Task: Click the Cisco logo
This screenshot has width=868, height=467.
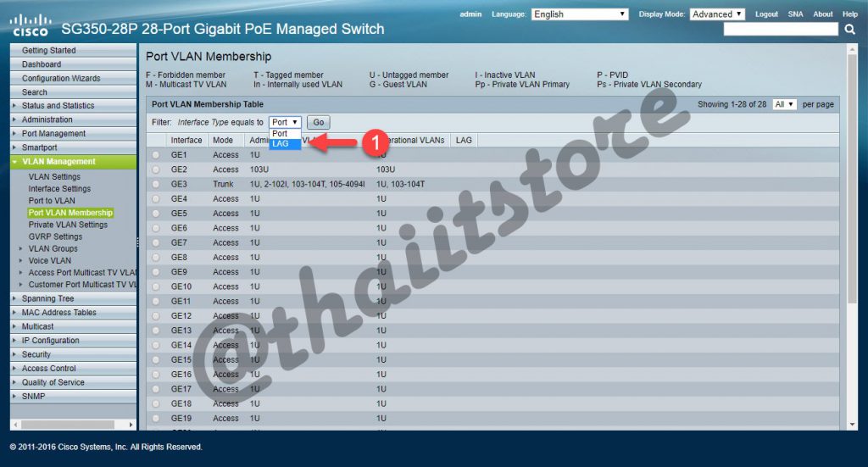Action: click(30, 25)
